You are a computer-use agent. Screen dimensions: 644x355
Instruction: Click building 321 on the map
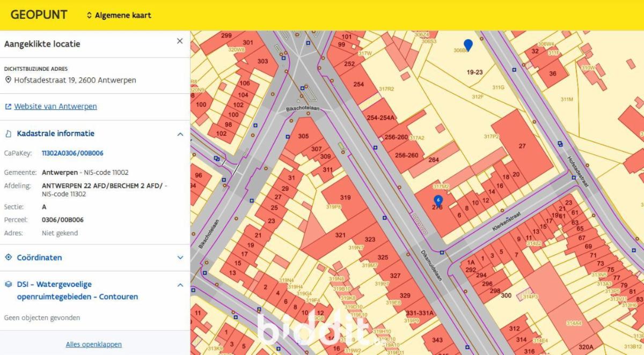340,235
